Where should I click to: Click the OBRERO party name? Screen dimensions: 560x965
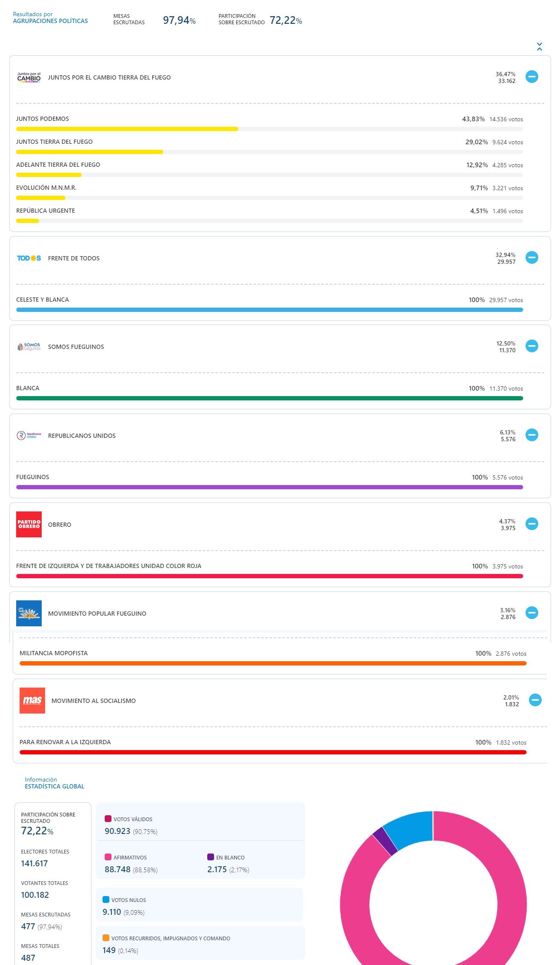[60, 525]
